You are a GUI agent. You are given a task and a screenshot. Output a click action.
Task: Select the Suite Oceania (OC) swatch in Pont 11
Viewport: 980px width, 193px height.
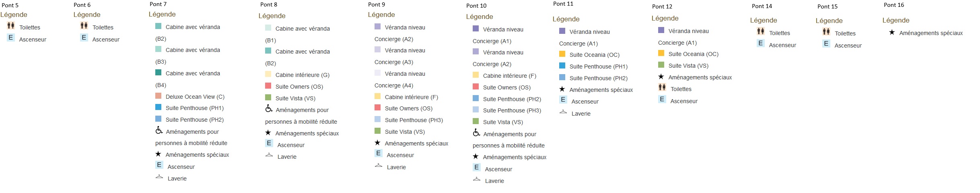coord(562,54)
